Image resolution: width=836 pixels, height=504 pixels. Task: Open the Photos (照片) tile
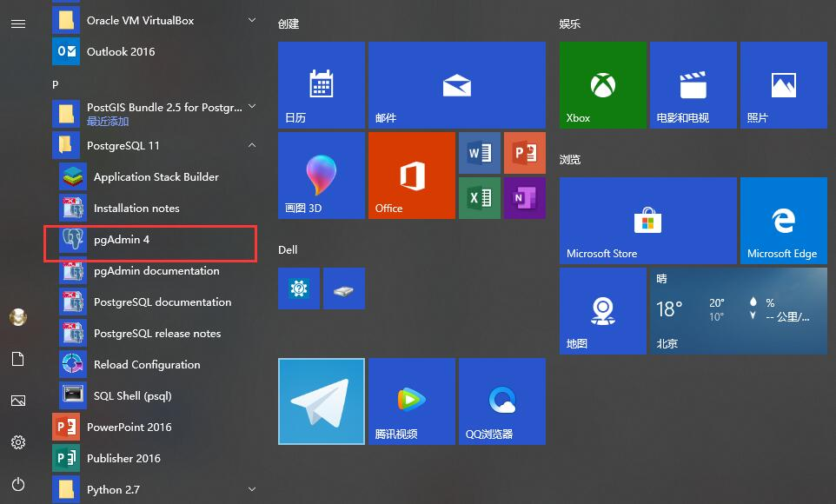pos(784,85)
